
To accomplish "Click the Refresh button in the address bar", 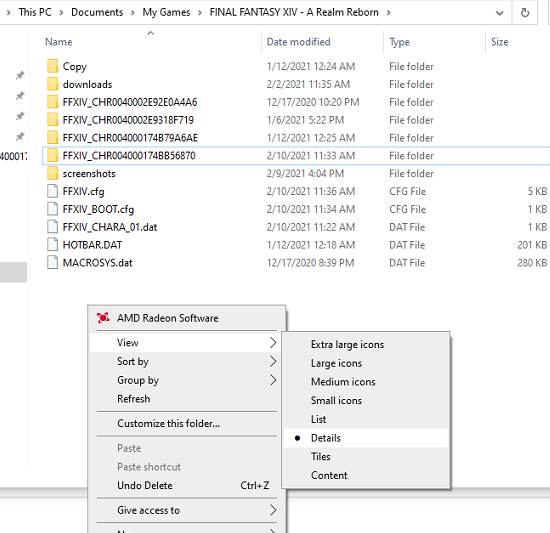I will (x=525, y=13).
